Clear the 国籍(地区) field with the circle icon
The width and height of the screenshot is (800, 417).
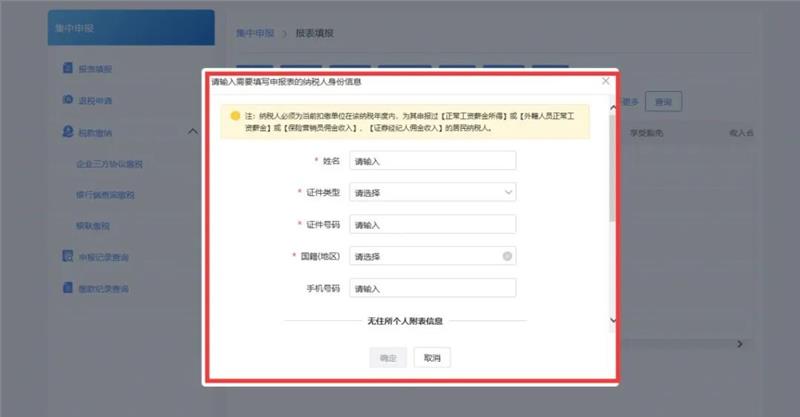pyautogui.click(x=507, y=256)
